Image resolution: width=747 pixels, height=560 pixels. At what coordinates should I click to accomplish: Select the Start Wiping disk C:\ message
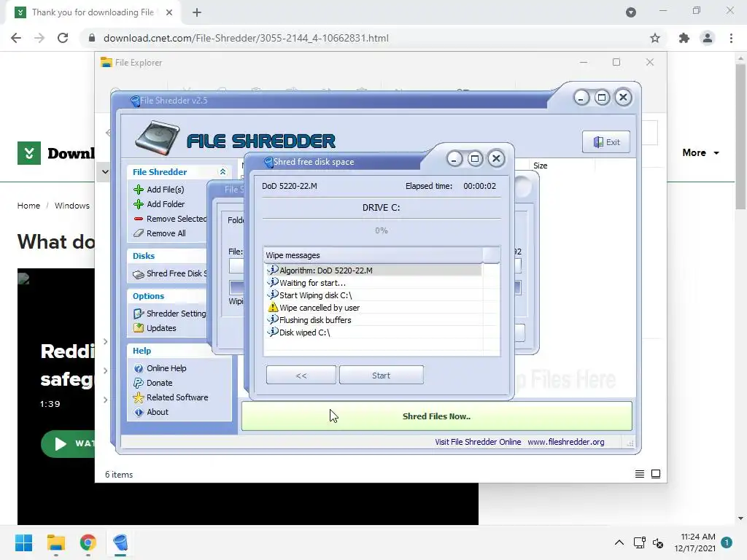coord(374,295)
